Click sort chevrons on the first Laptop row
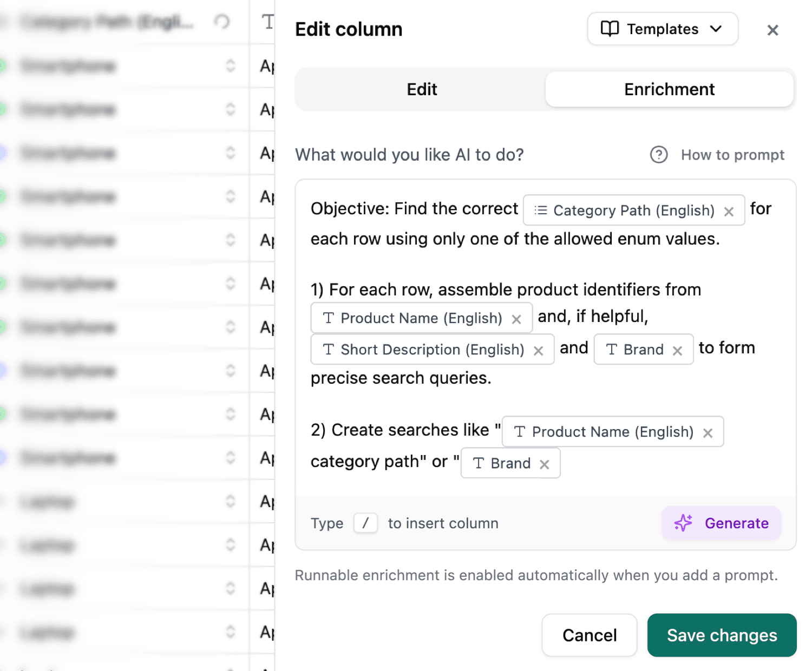 coord(230,502)
